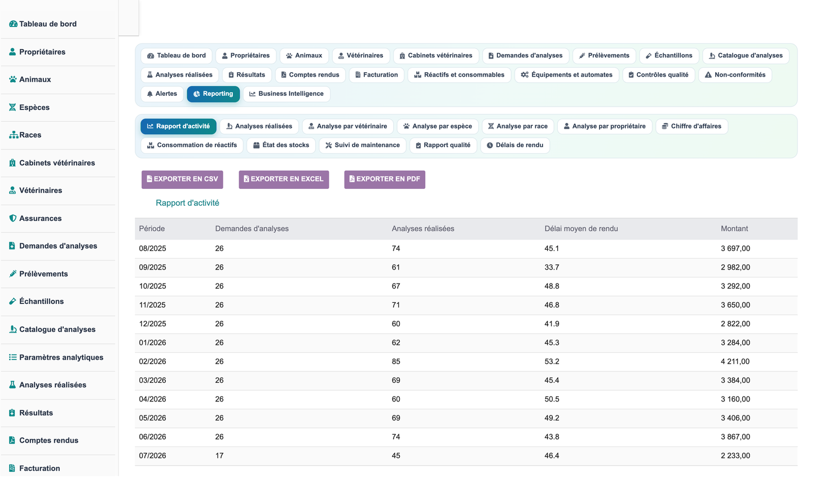
Task: Click the amount 2 233,00
Action: pos(735,456)
